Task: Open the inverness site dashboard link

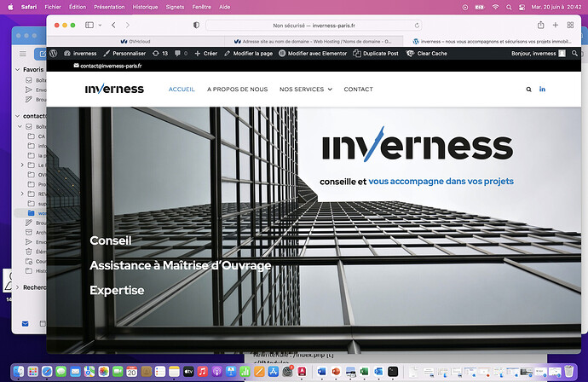Action: tap(80, 53)
